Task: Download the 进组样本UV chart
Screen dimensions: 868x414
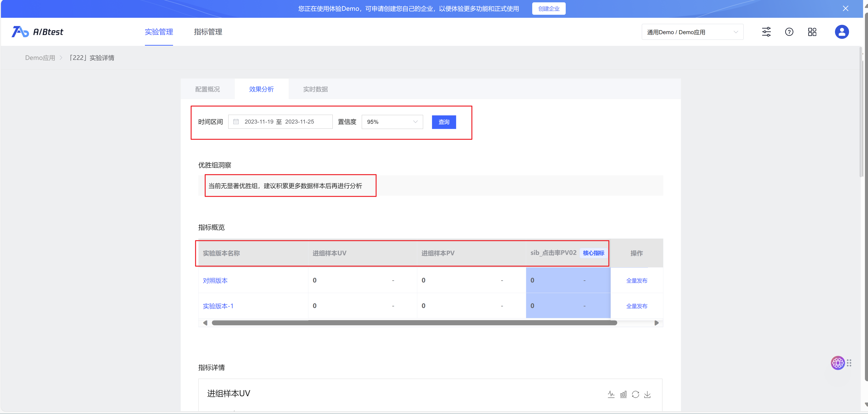Action: (647, 394)
